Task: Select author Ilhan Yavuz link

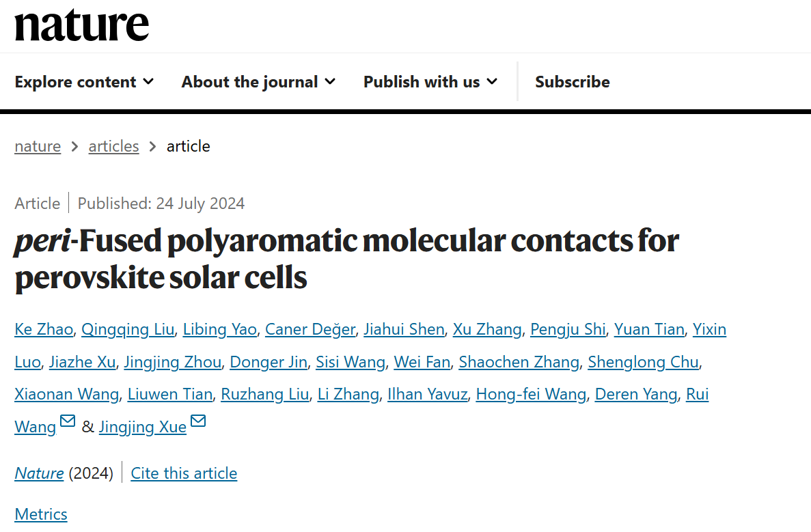Action: tap(427, 394)
